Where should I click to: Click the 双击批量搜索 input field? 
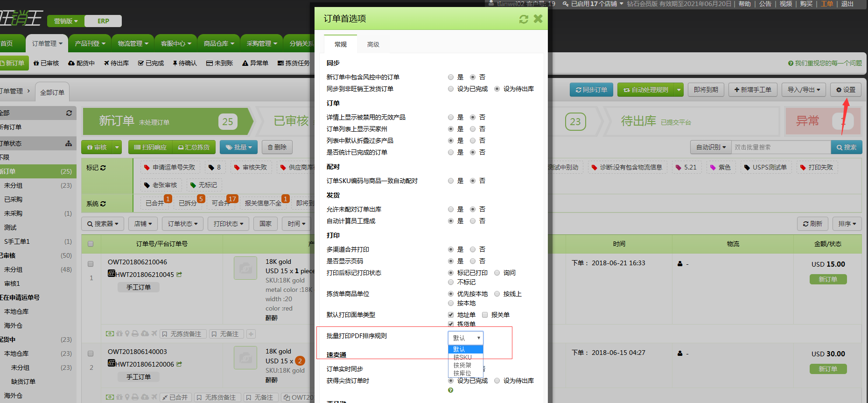pos(781,147)
